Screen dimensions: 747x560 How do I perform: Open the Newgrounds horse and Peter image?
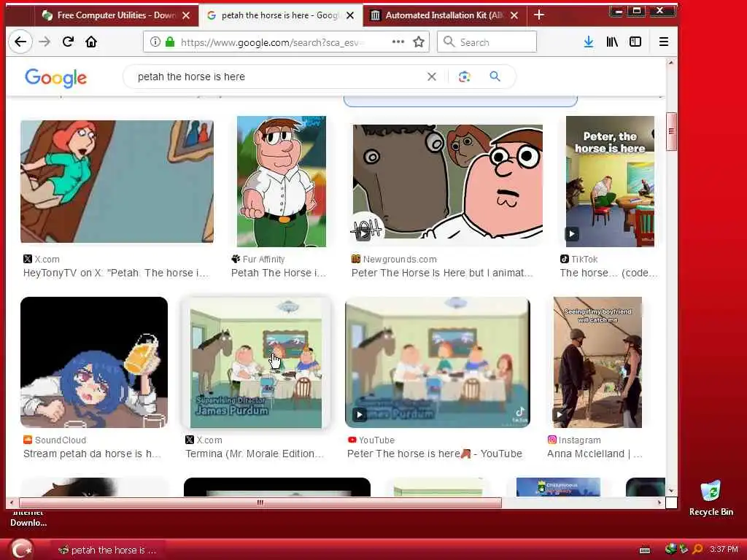pyautogui.click(x=447, y=182)
